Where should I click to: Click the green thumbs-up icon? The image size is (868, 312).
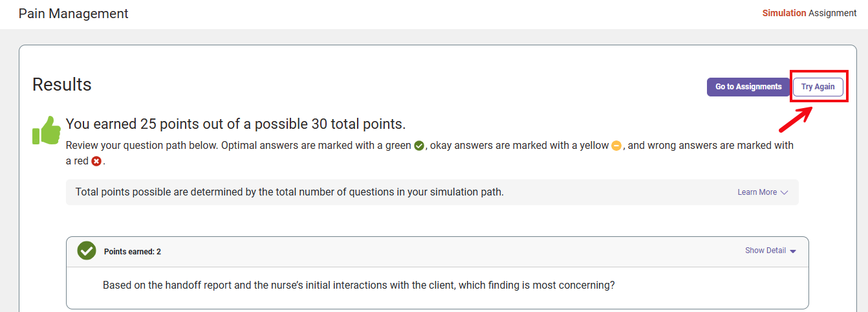point(47,131)
